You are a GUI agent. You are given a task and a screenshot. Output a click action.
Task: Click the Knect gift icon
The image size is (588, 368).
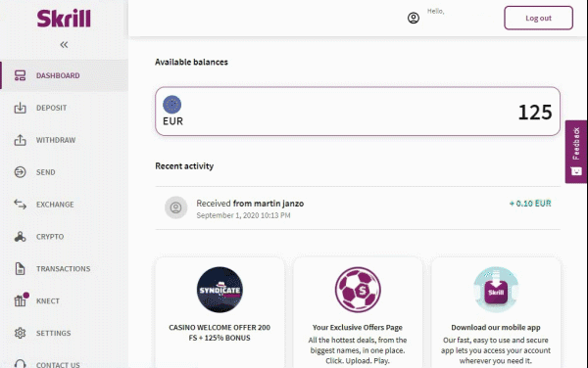click(x=21, y=299)
